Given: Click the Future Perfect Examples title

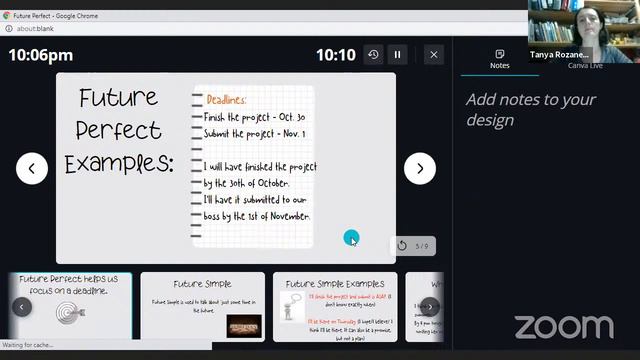Looking at the screenshot, I should click(119, 131).
